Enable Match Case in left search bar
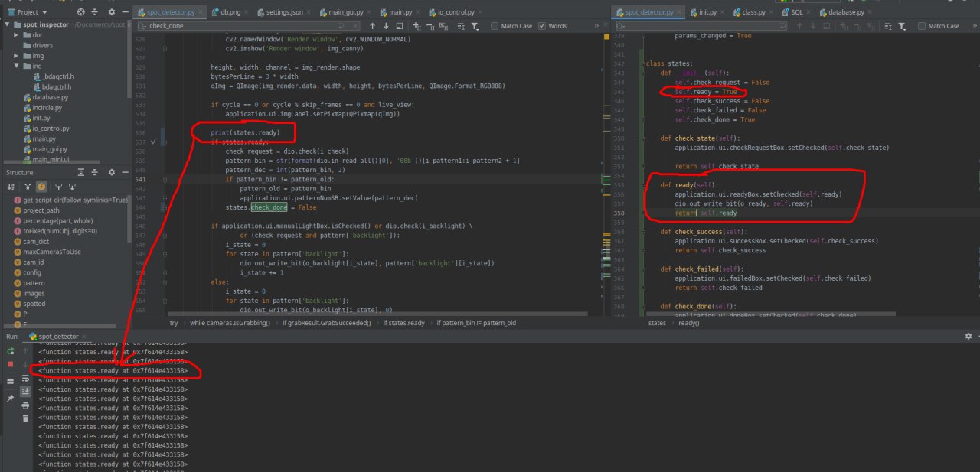The image size is (980, 472). click(x=495, y=26)
